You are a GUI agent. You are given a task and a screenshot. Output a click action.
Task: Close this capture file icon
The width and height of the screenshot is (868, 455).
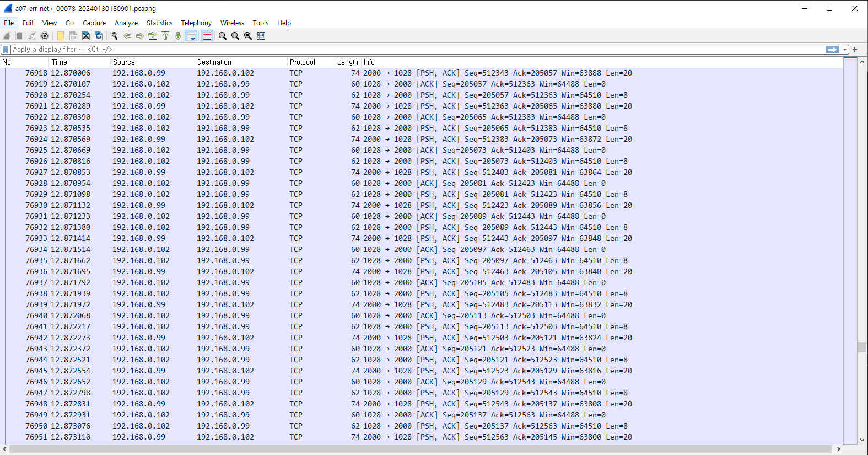click(86, 36)
